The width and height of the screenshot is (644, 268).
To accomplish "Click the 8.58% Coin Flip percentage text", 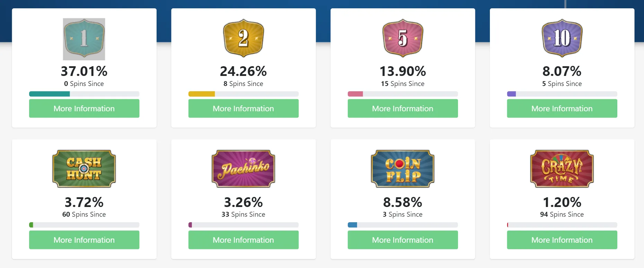I will coord(403,202).
